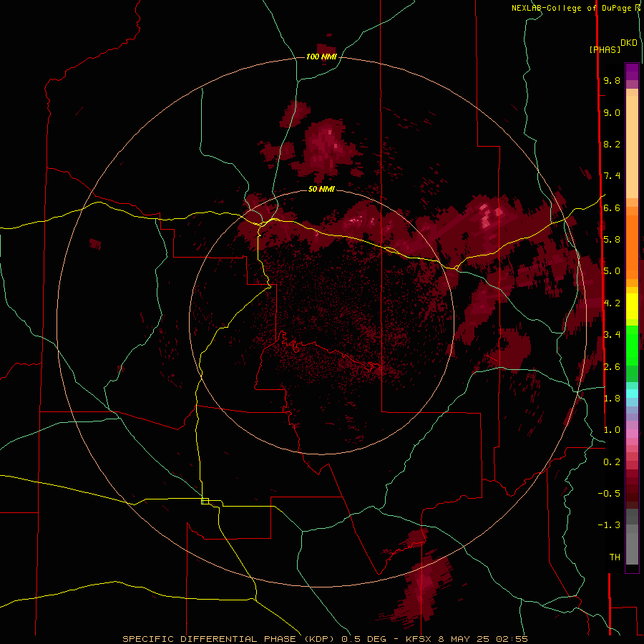644x644 pixels.
Task: Pick the bright green color bar segment
Action: 632,344
